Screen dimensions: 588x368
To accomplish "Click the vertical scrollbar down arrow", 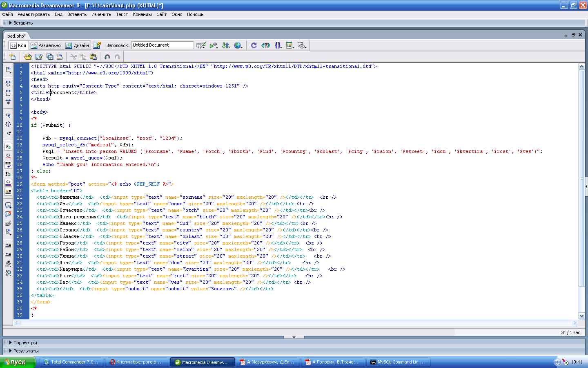I will (581, 316).
